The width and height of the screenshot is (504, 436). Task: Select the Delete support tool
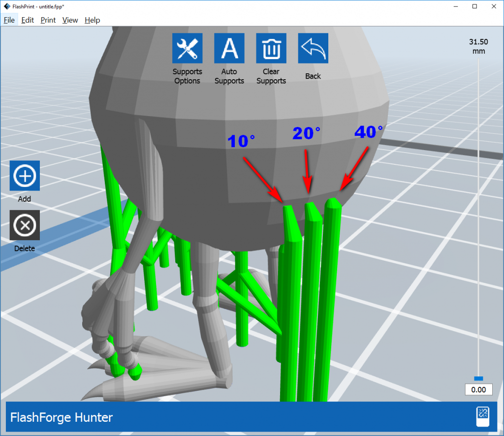25,225
